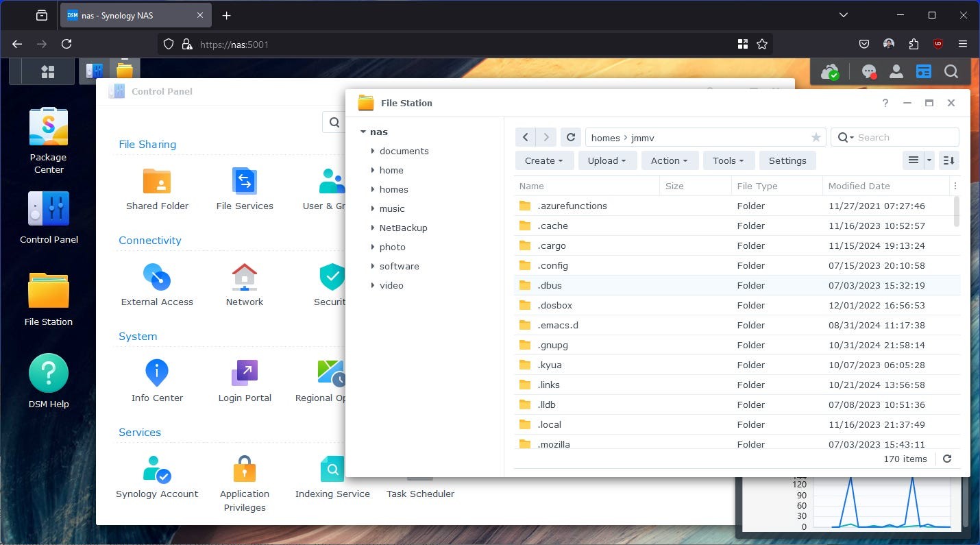Open the Tools dropdown menu
The width and height of the screenshot is (980, 545).
click(728, 160)
